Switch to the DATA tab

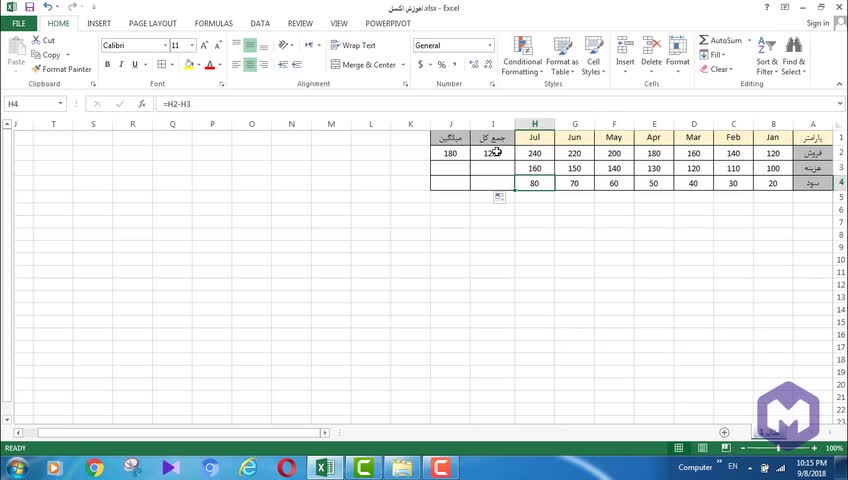point(260,23)
